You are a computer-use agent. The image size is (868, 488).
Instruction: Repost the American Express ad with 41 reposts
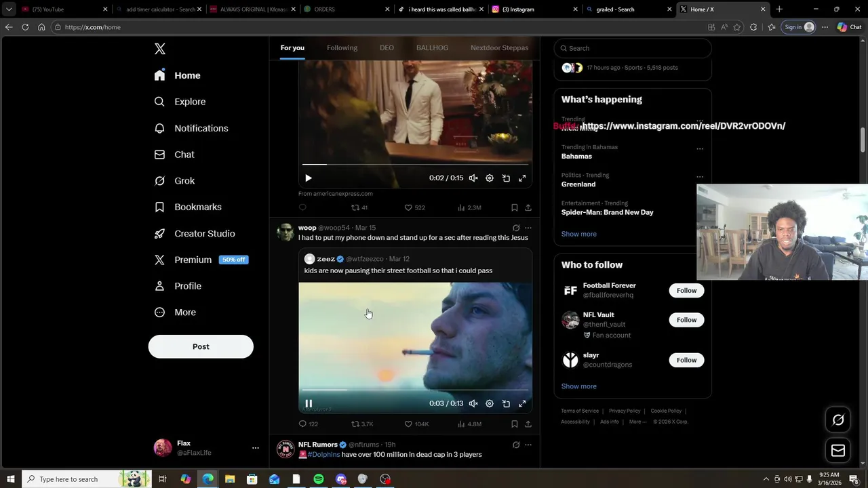359,207
